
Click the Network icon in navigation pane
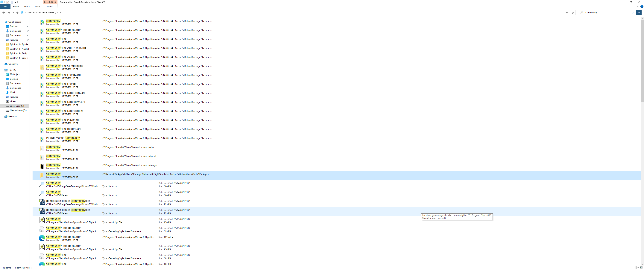6,116
